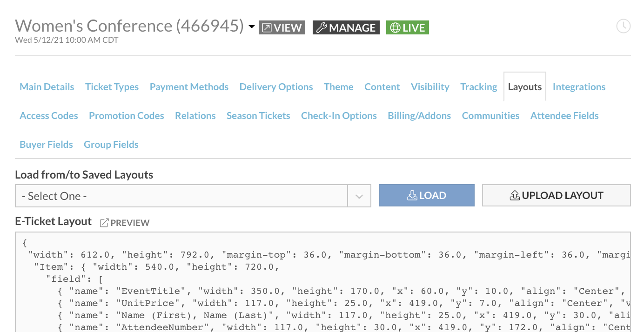Click the saved layouts dropdown chevron

[359, 196]
